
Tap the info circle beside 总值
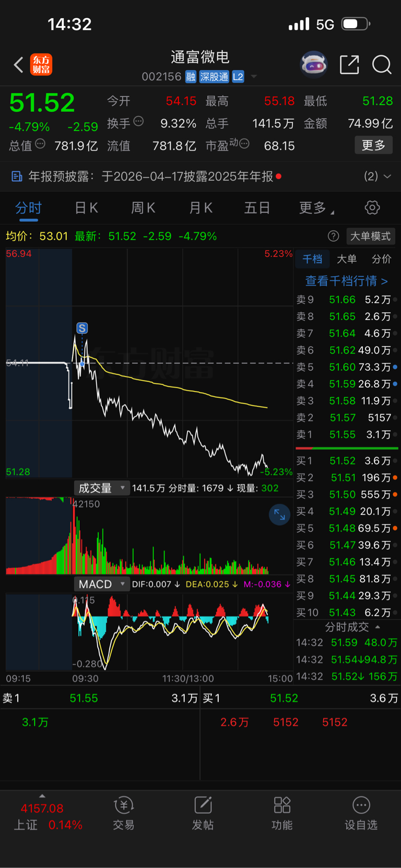[40, 144]
